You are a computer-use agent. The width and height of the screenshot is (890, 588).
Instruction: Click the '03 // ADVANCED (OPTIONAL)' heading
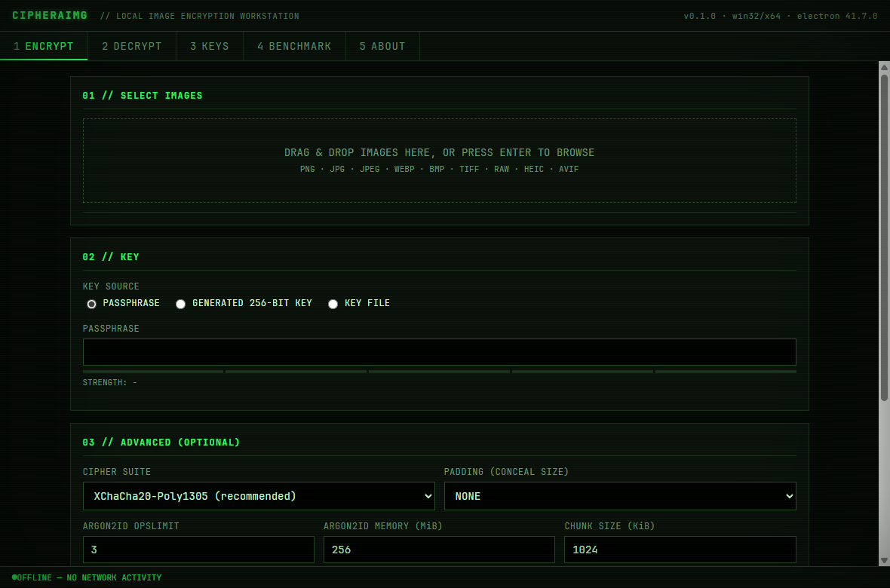(x=161, y=443)
